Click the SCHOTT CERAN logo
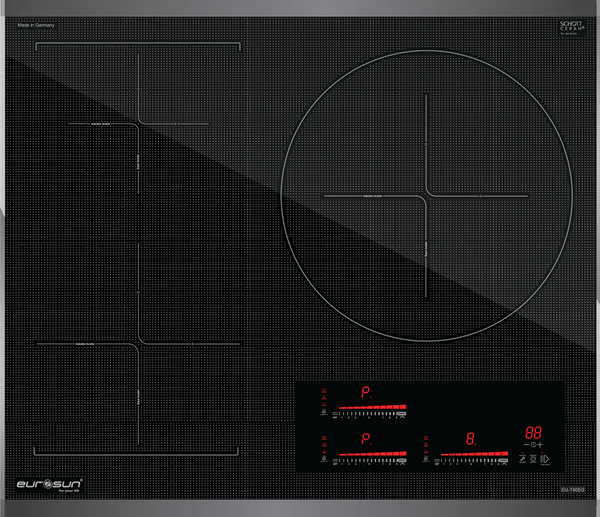Image resolution: width=600 pixels, height=517 pixels. click(572, 27)
